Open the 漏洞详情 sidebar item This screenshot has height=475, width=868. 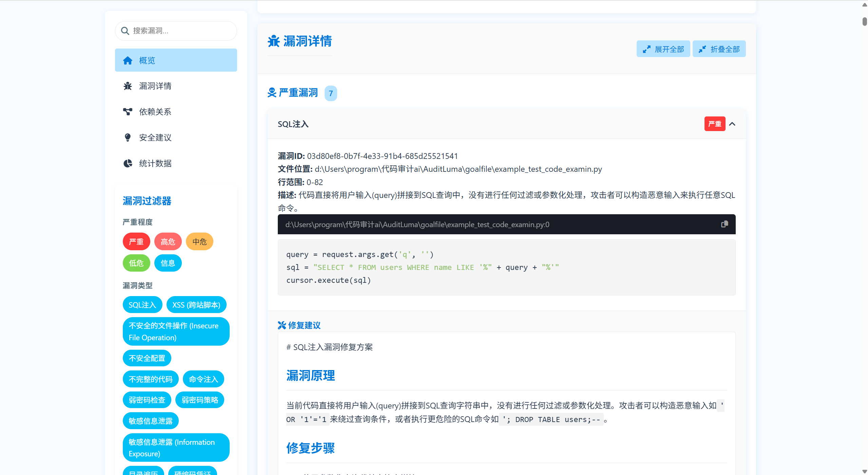pyautogui.click(x=176, y=86)
